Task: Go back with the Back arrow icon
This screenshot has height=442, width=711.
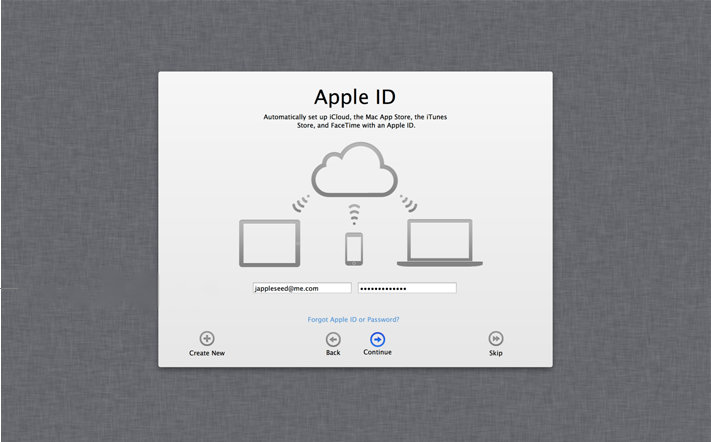Action: point(333,340)
